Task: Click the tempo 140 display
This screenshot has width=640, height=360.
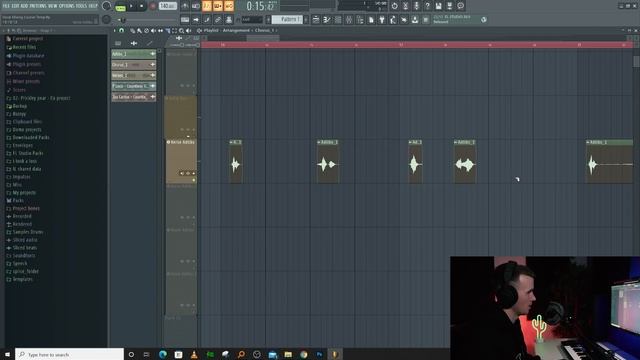Action: [168, 6]
